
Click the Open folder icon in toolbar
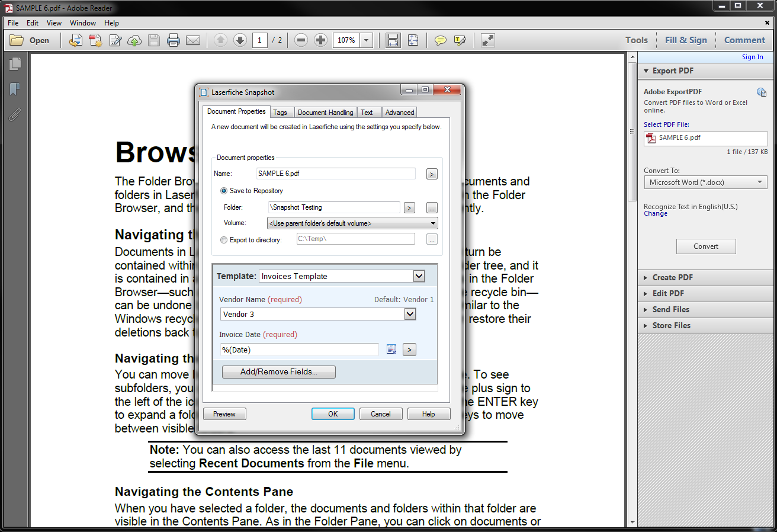click(17, 40)
